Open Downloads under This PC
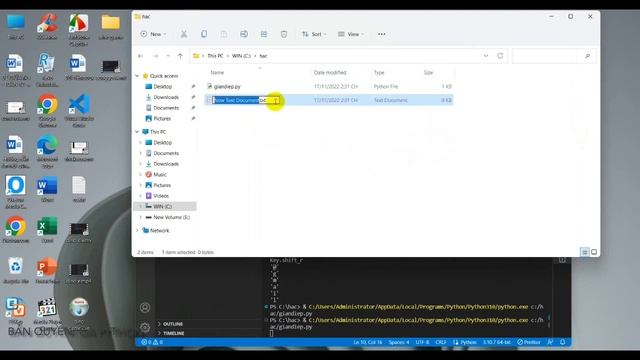 166,164
